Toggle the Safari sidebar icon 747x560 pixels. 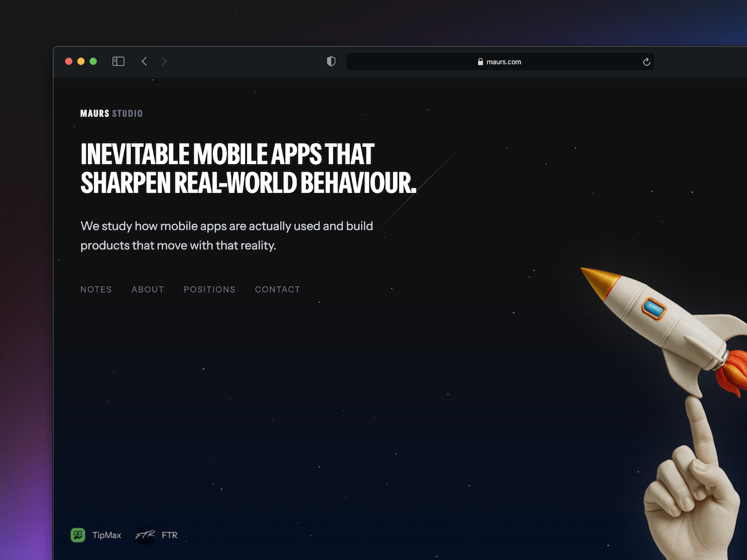coord(118,62)
